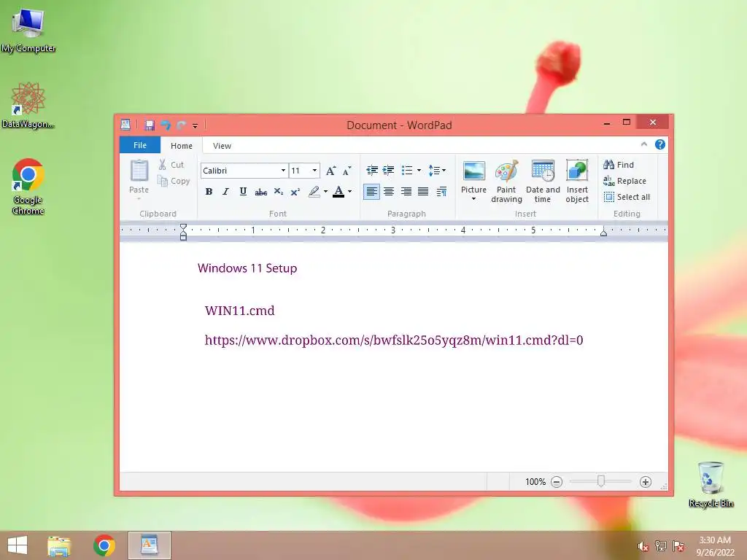This screenshot has width=747, height=560.
Task: Toggle Italic formatting
Action: [x=226, y=192]
